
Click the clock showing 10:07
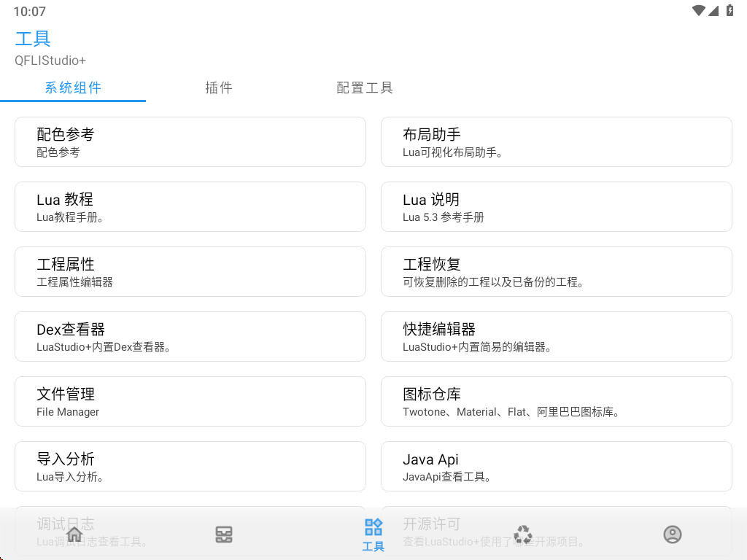(29, 12)
